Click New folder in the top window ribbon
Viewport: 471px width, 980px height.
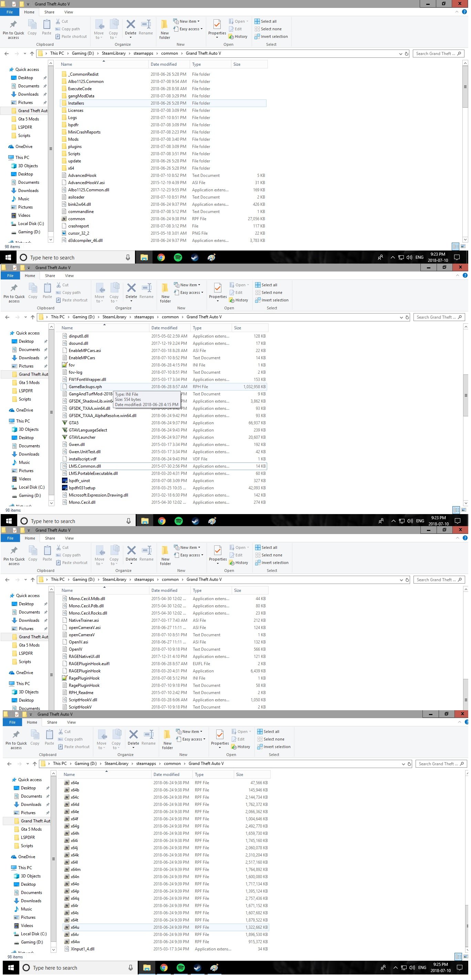click(165, 29)
